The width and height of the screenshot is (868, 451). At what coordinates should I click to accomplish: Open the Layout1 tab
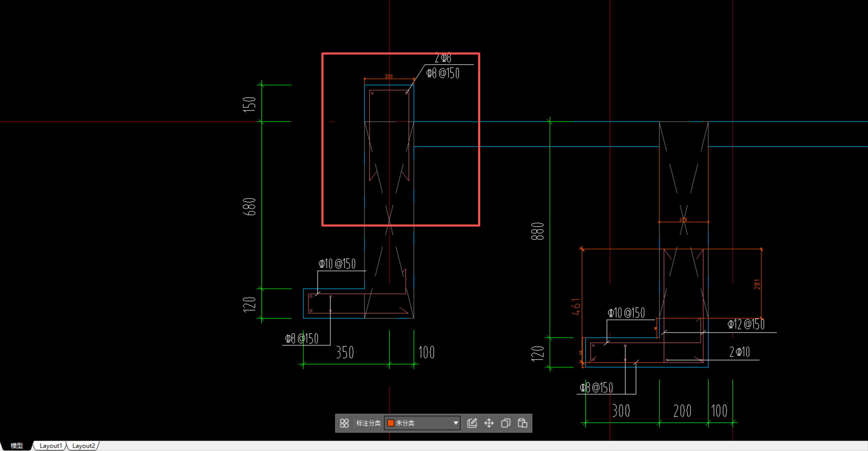click(x=51, y=446)
